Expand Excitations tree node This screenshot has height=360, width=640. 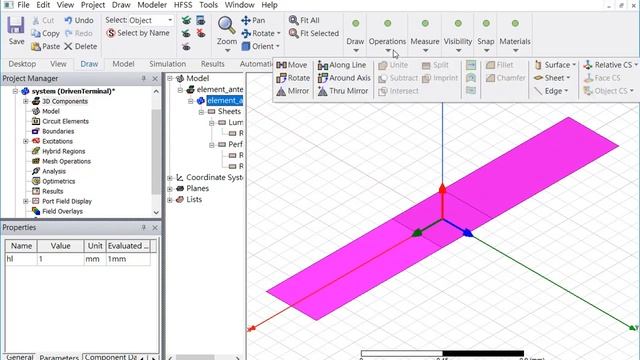coord(26,141)
